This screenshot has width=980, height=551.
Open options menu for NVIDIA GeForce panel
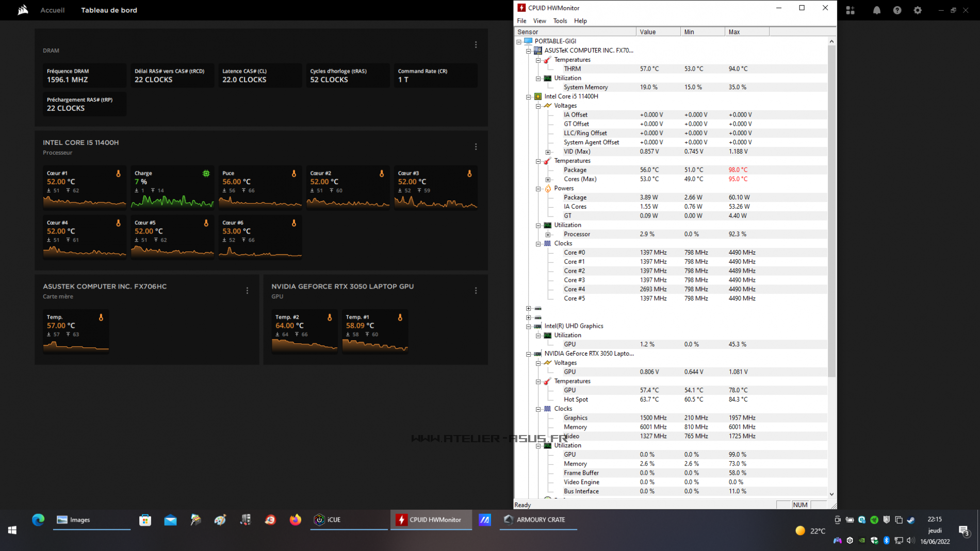[x=476, y=291]
